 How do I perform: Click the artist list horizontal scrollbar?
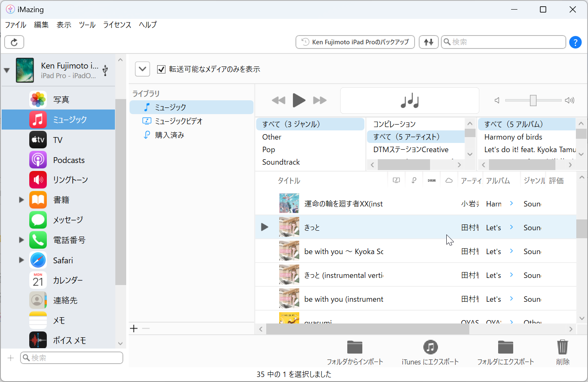[404, 165]
